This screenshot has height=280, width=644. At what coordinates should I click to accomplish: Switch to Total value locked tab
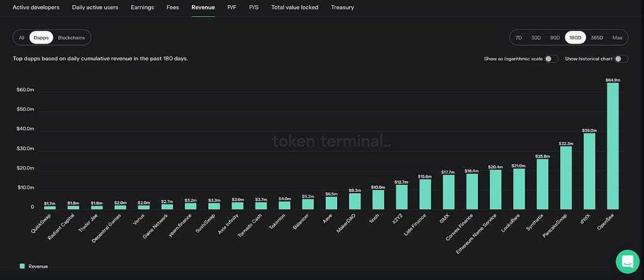pos(295,8)
